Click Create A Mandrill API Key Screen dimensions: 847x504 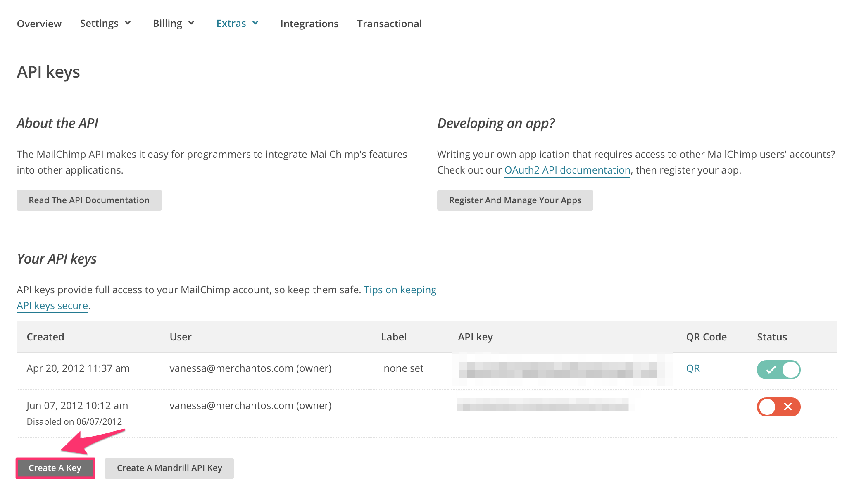(x=169, y=468)
